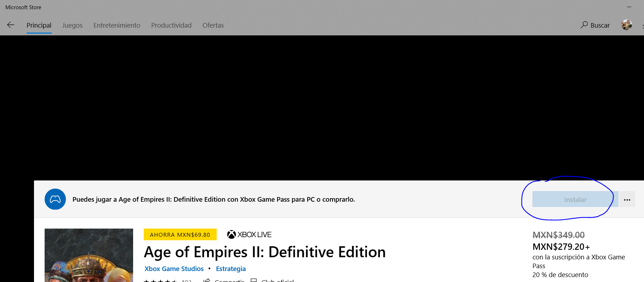The image size is (644, 282).
Task: Click the 20 % de descuento text
Action: coord(560,275)
